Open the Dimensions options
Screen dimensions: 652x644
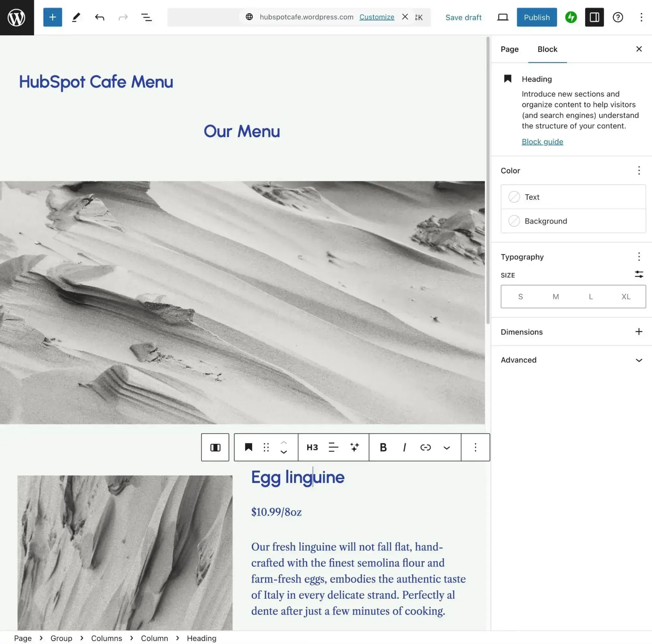(639, 332)
